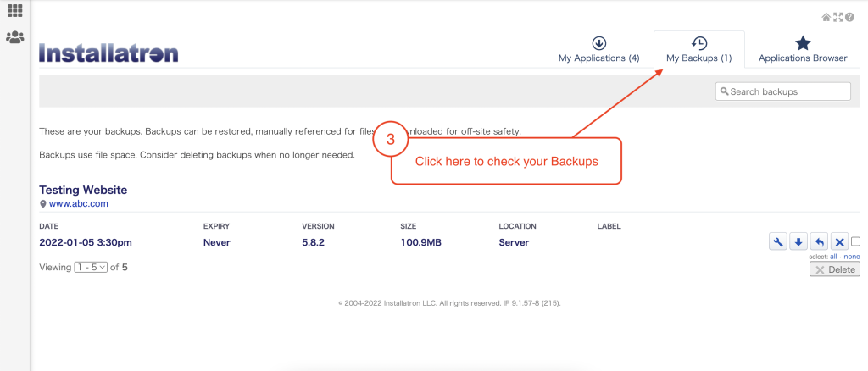Screen dimensions: 868x371
Task: Open the Viewing 1 - 5 dropdown
Action: [91, 267]
